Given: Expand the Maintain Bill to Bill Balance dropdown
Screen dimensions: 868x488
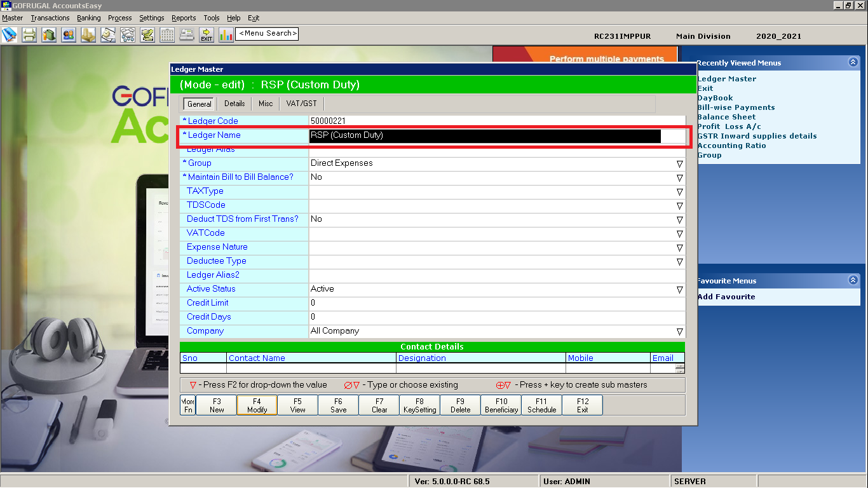Looking at the screenshot, I should pos(680,178).
